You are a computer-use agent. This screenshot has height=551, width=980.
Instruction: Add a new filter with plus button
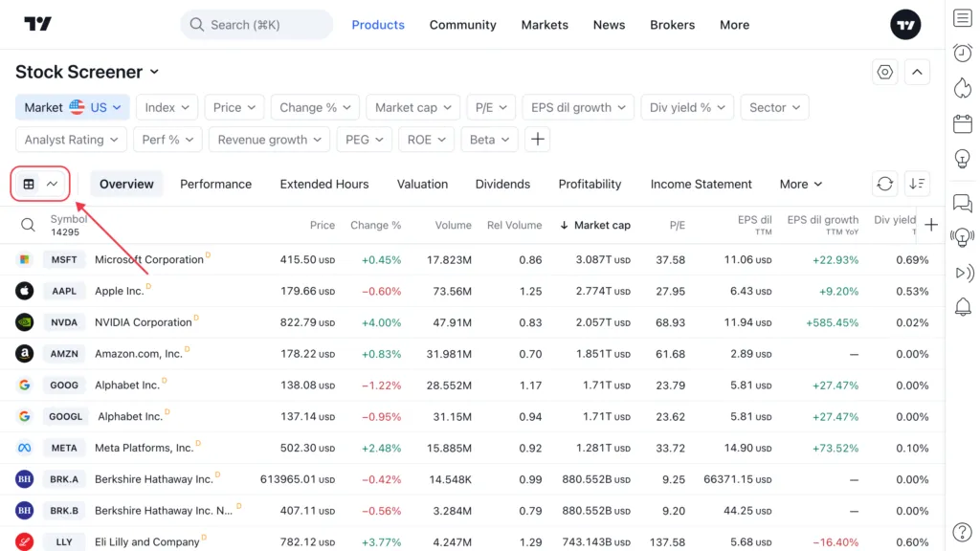[537, 140]
